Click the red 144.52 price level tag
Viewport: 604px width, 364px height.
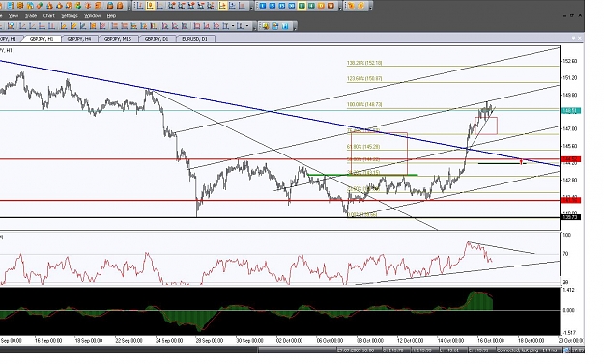click(x=570, y=159)
